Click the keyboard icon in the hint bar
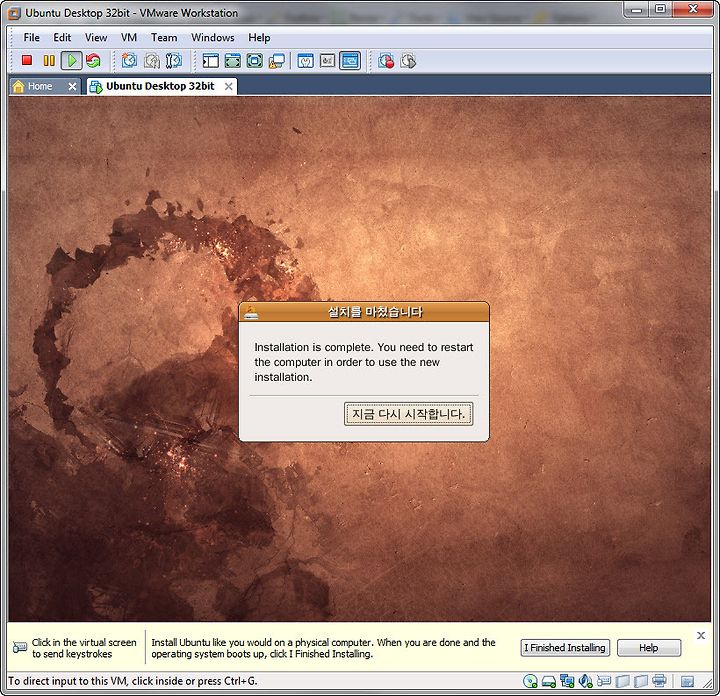The width and height of the screenshot is (720, 696). click(x=20, y=647)
